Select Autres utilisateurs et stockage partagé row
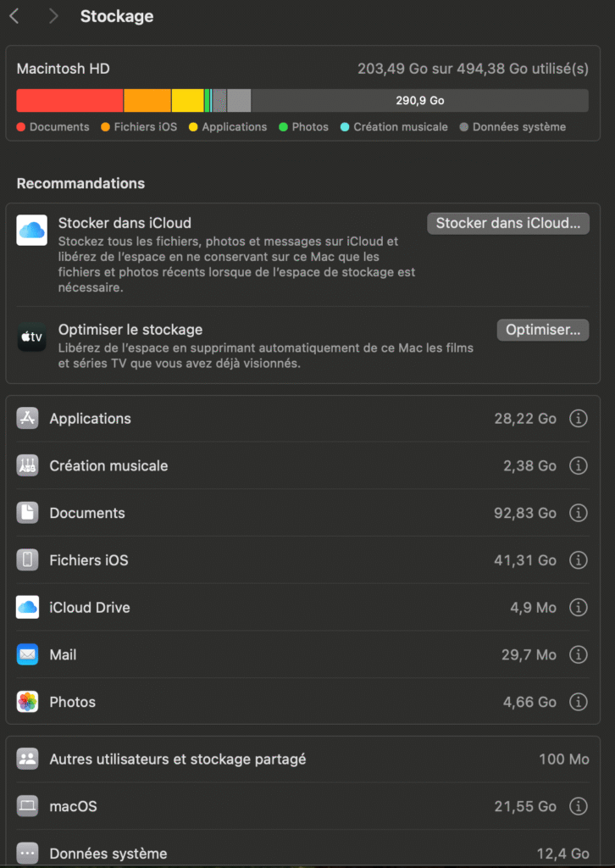This screenshot has height=868, width=615. pos(303,759)
